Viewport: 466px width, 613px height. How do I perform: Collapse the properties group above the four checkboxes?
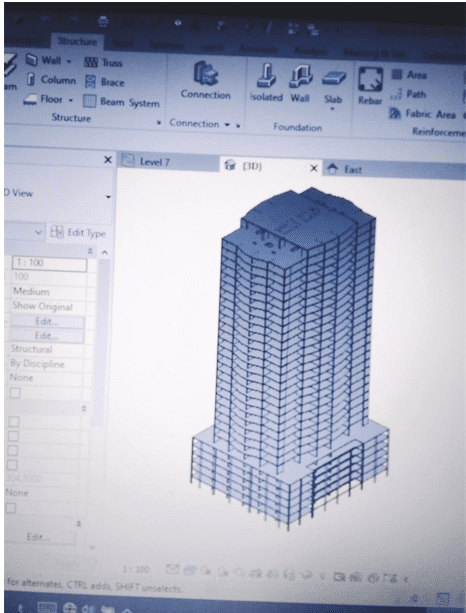tap(84, 408)
